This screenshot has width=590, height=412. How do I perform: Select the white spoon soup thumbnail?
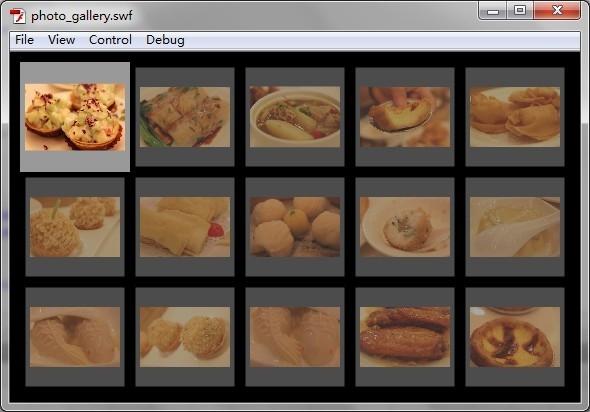[515, 227]
